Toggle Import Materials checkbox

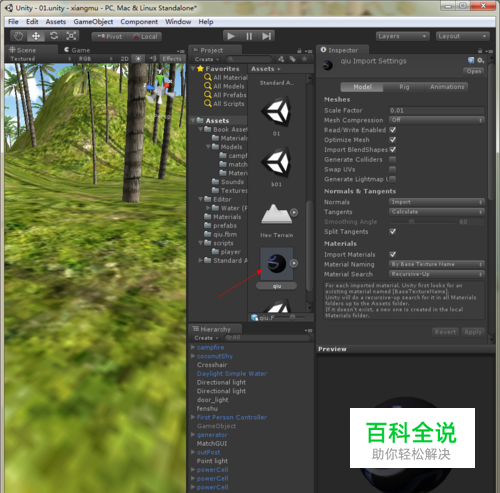(x=393, y=254)
